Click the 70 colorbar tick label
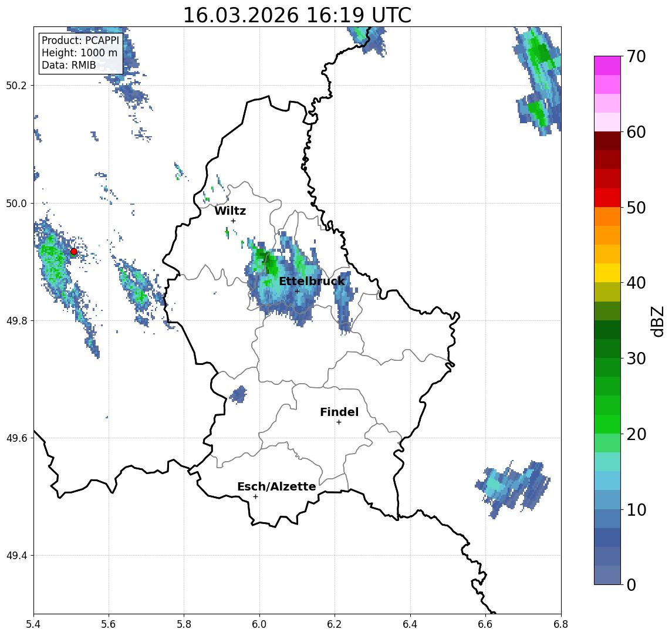Screen dimensions: 672x636 pos(636,56)
